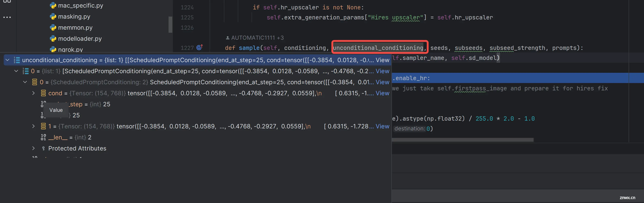The width and height of the screenshot is (644, 203).
Task: Click line number 1225 in the gutter
Action: [x=187, y=17]
